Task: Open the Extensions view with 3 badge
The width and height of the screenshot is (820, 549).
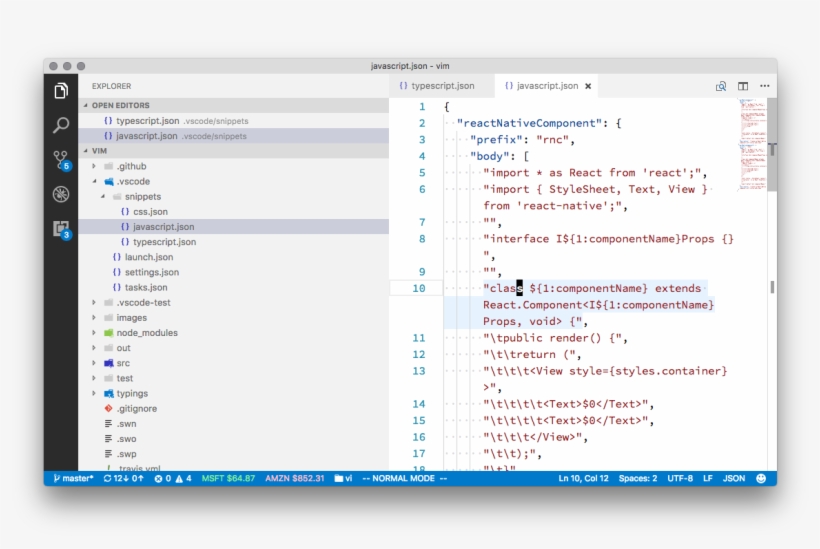Action: 61,229
